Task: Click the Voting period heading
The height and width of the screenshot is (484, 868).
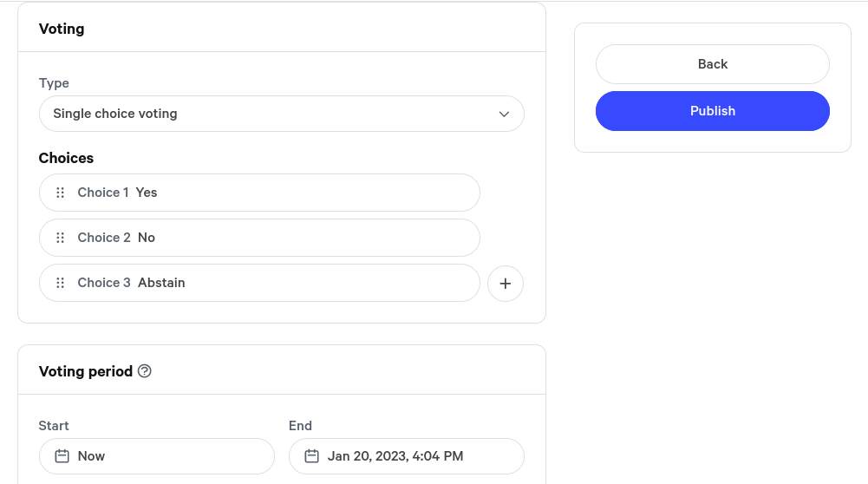Action: coord(86,371)
